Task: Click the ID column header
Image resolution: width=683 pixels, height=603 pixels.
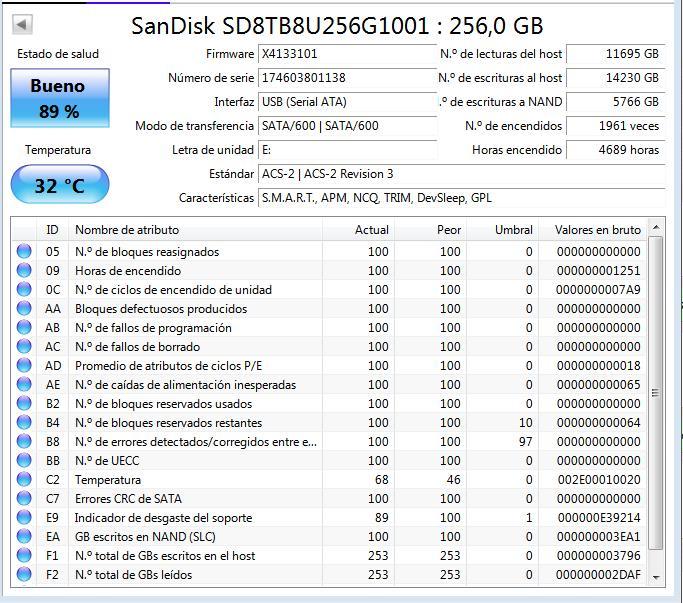Action: (x=52, y=230)
